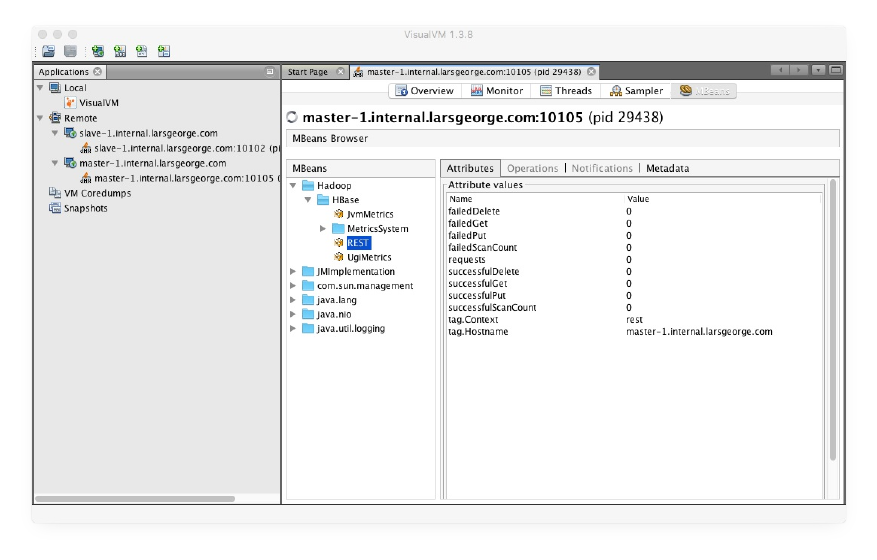Click the Add JMX Connection toolbar icon
This screenshot has width=877, height=560.
tap(120, 51)
